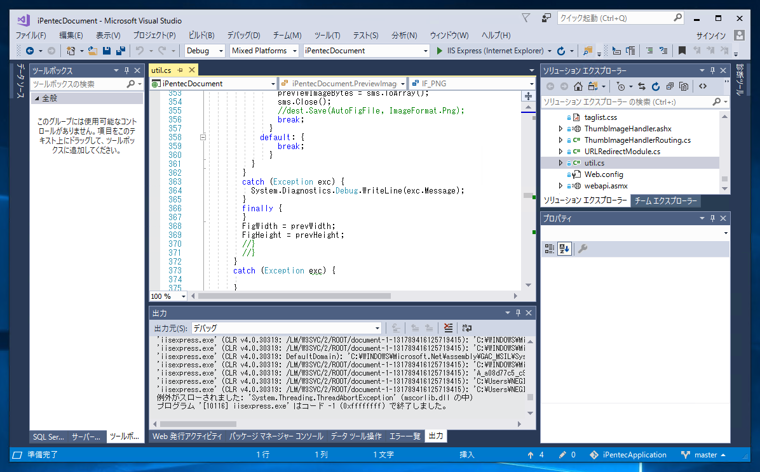The image size is (760, 472).
Task: Click the categorized view icon in Properties panel
Action: 549,249
